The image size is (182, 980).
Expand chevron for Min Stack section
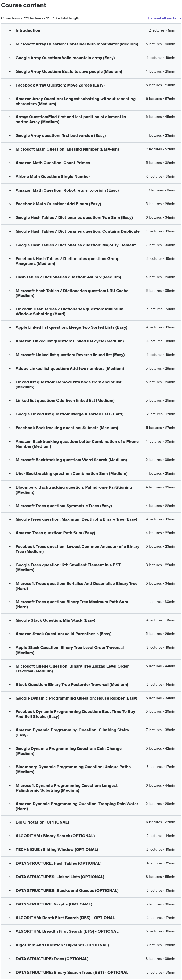pos(10,620)
